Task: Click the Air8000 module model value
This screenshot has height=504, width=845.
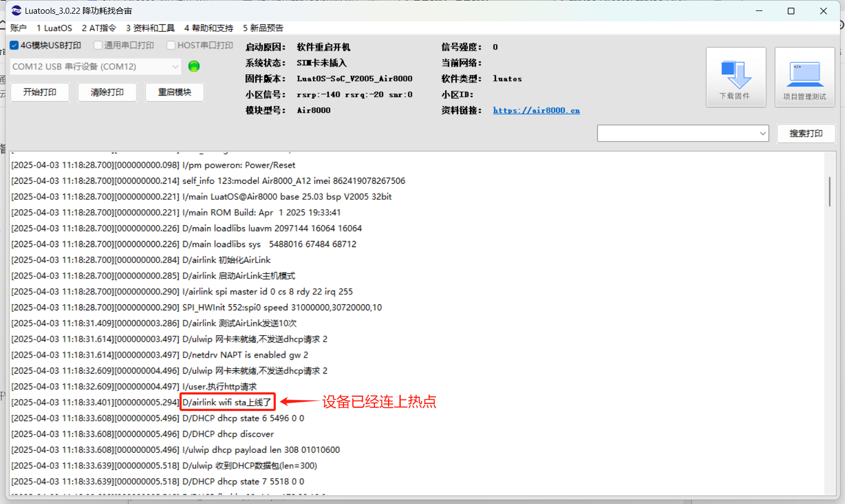Action: 313,110
